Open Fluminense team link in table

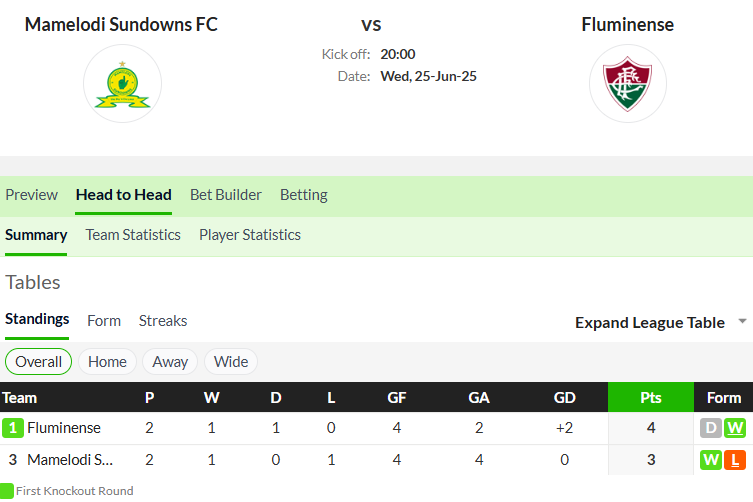pos(64,428)
